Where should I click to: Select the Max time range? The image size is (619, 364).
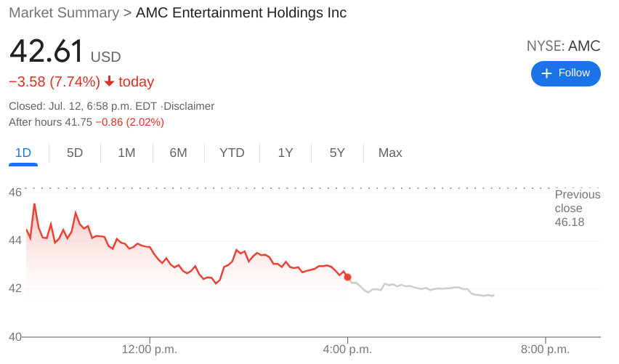(x=390, y=153)
